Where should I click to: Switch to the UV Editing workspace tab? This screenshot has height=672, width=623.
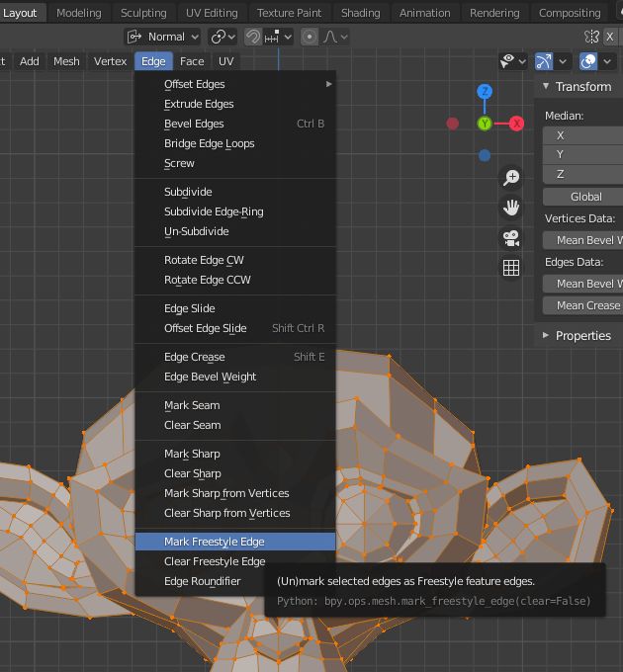pyautogui.click(x=212, y=13)
